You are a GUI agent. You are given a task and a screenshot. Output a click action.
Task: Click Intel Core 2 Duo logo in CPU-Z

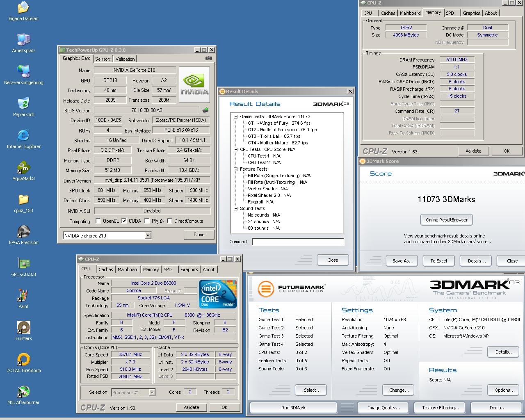[218, 294]
